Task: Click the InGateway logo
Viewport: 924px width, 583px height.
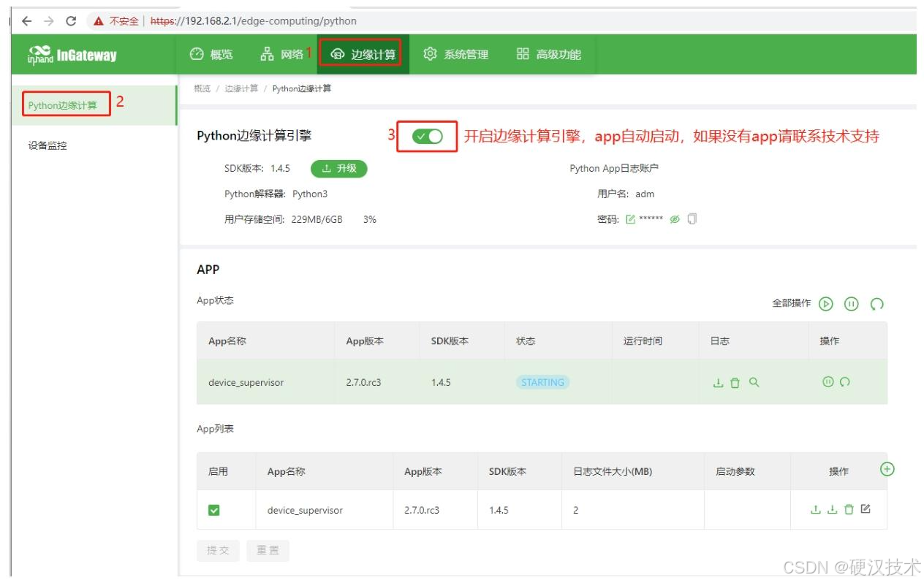Action: [72, 55]
